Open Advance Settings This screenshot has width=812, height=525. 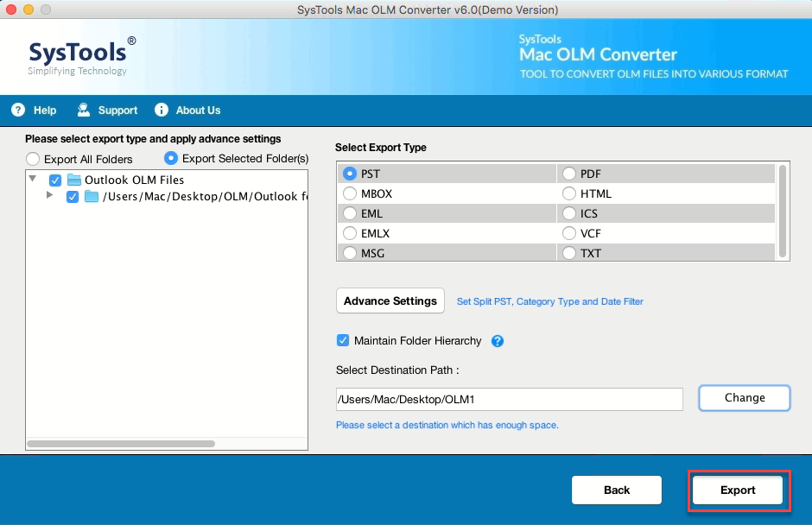pos(390,300)
